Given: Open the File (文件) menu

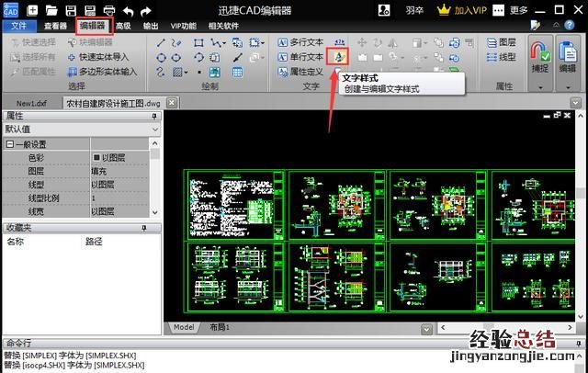Looking at the screenshot, I should [x=19, y=26].
